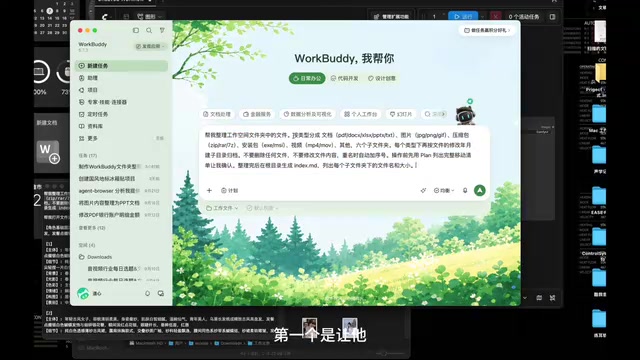Click 管理扩展功能 in background window

point(391,17)
